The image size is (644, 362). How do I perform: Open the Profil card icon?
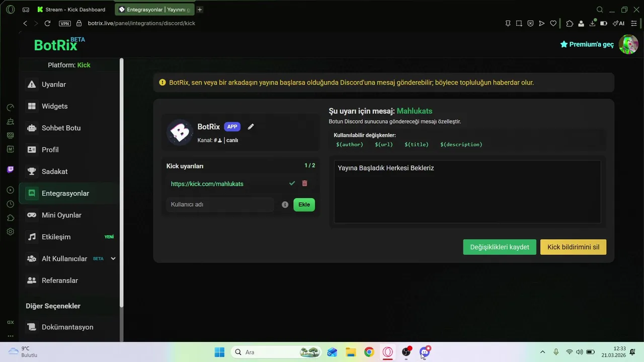click(x=32, y=149)
